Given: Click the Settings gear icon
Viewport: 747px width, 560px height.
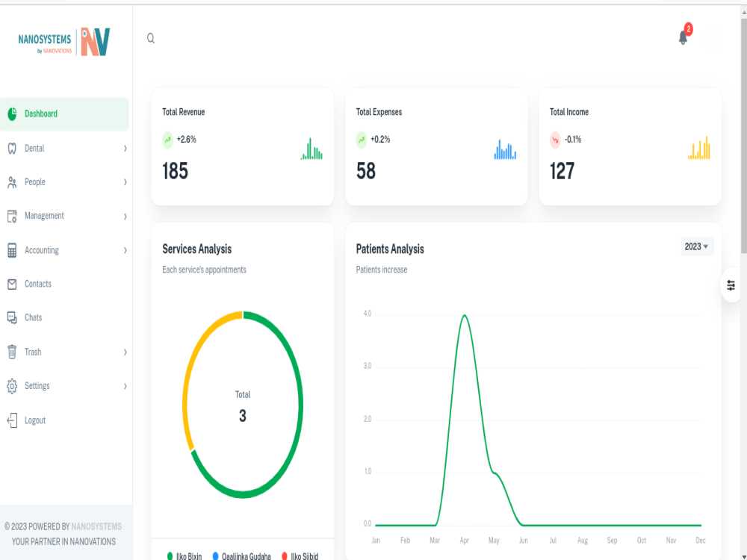Looking at the screenshot, I should click(13, 386).
